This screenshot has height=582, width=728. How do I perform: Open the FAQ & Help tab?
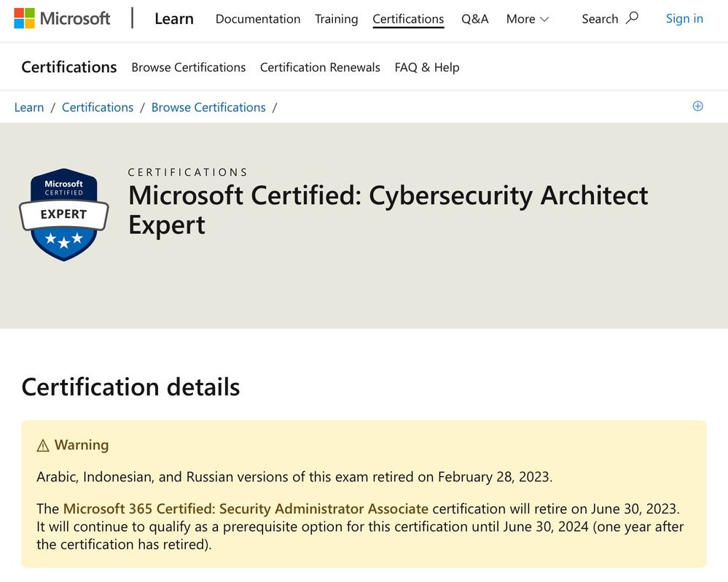click(x=427, y=67)
